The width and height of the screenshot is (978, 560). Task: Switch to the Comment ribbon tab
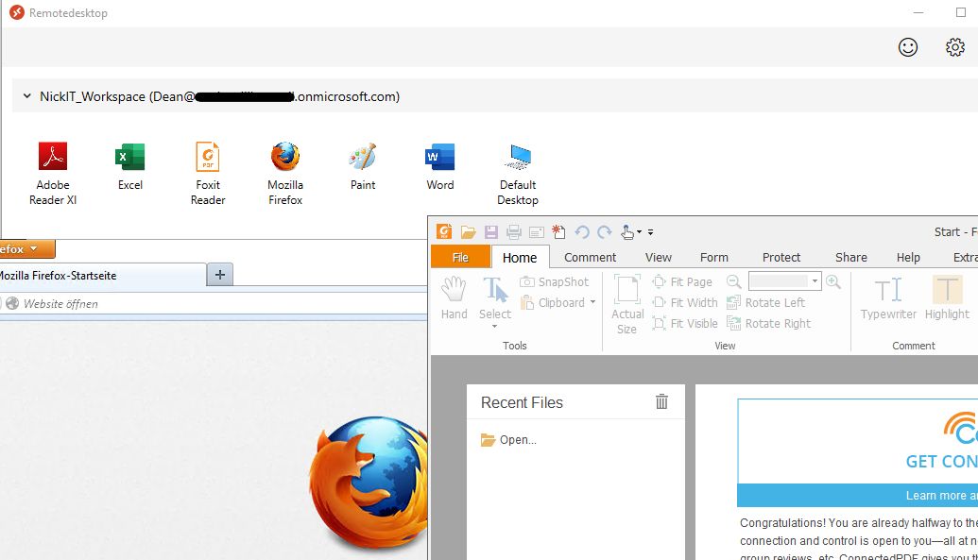click(x=590, y=257)
